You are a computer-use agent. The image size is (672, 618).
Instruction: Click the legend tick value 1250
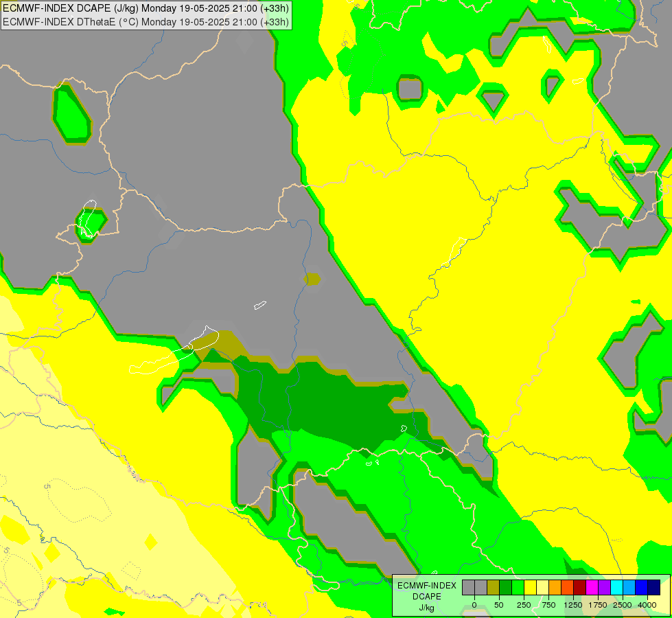573,605
